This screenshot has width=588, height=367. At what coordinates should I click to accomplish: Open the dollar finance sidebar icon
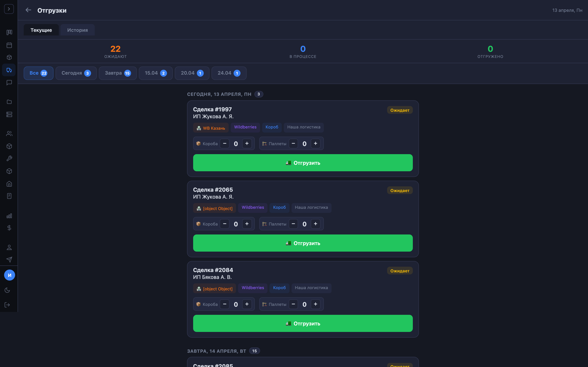tap(9, 228)
